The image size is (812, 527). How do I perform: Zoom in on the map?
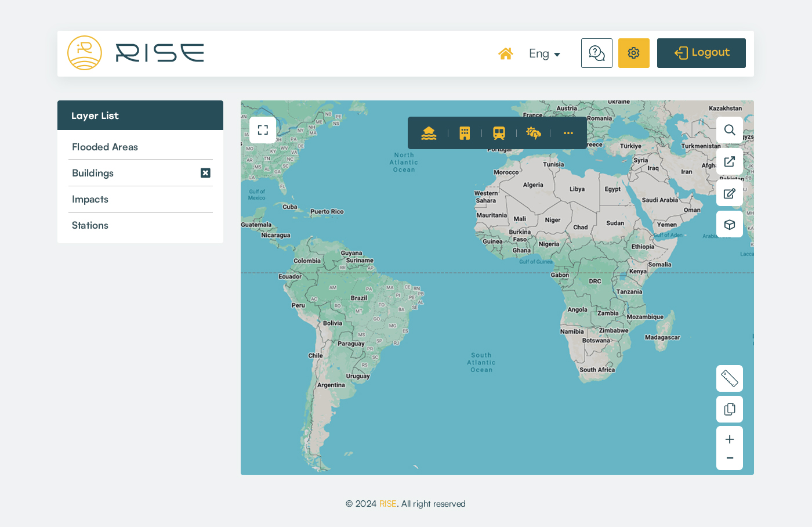tap(730, 439)
